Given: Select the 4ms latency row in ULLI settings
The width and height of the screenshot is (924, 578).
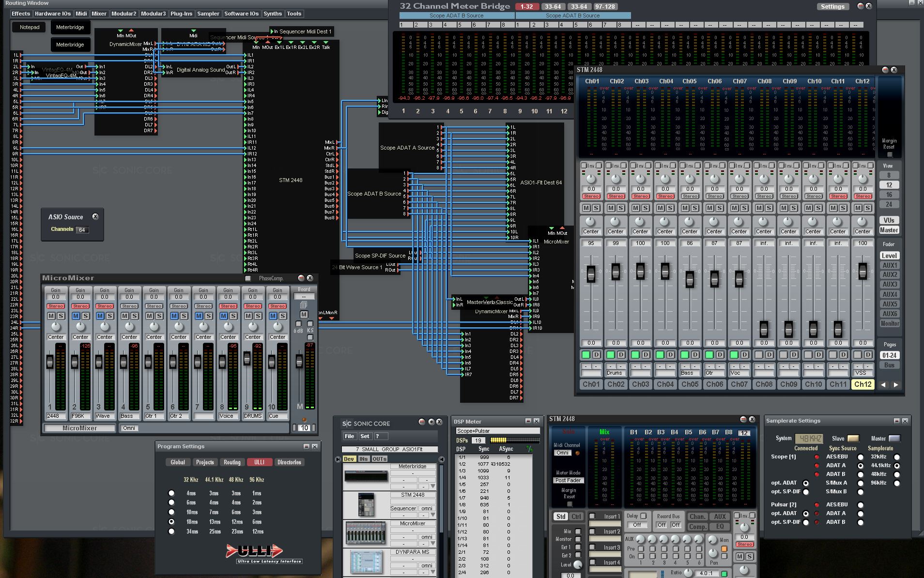Looking at the screenshot, I should click(x=171, y=493).
